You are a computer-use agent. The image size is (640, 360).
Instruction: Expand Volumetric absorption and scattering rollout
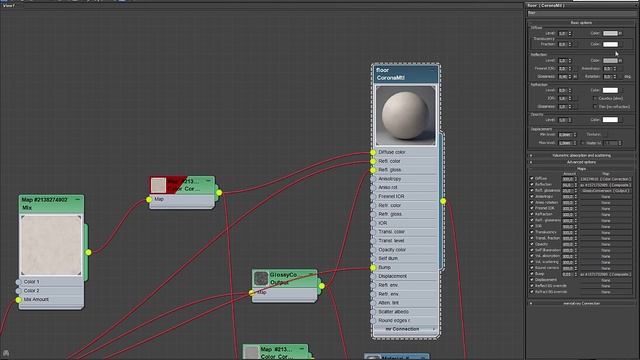[x=581, y=156]
